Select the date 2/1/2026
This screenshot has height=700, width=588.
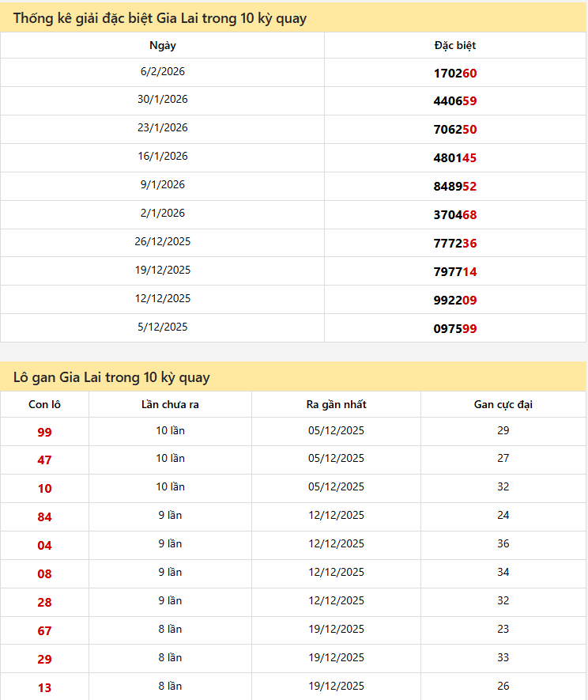click(162, 214)
